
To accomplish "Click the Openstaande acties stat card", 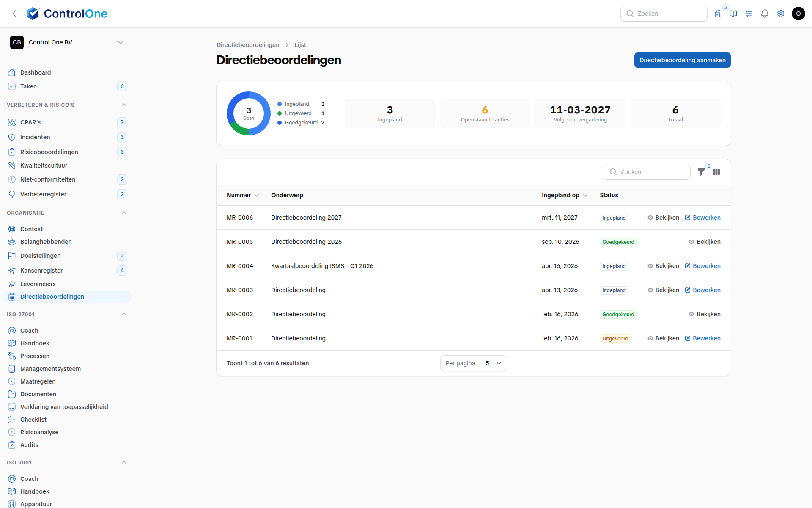I will [485, 113].
